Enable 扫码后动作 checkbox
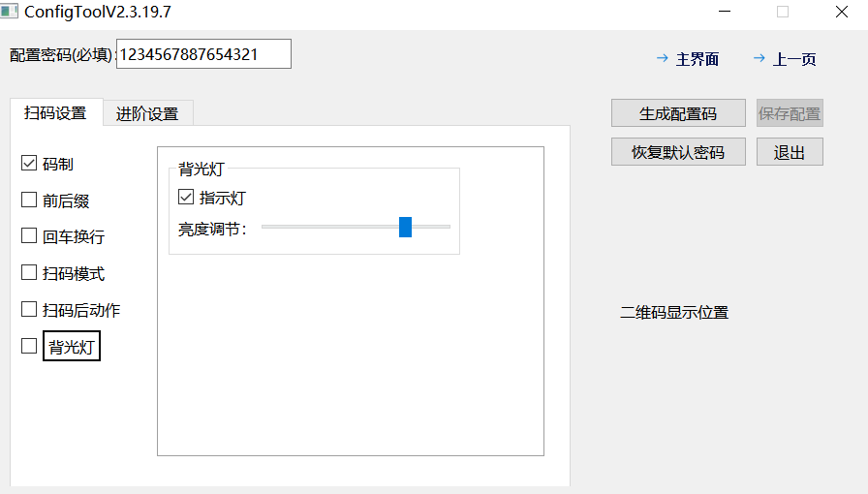Image resolution: width=868 pixels, height=494 pixels. click(29, 310)
